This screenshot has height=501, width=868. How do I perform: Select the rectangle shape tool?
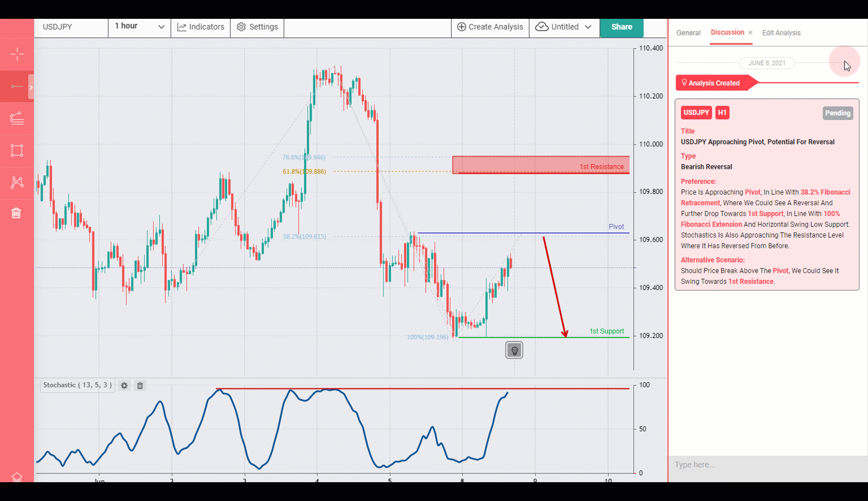[17, 150]
